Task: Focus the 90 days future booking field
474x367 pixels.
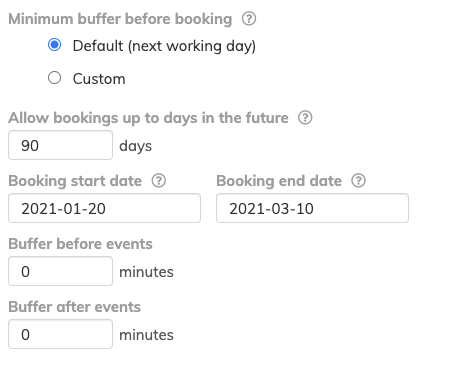Action: (60, 145)
